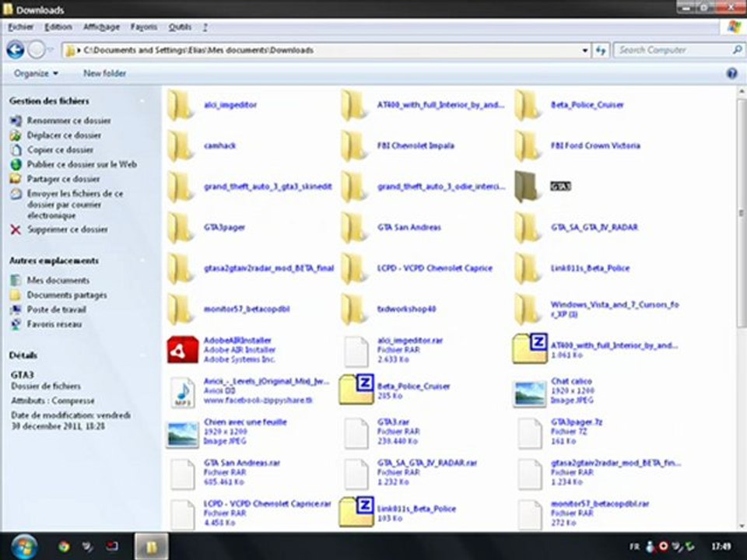This screenshot has width=747, height=560.
Task: Click Copier ce dossier link
Action: [x=60, y=150]
